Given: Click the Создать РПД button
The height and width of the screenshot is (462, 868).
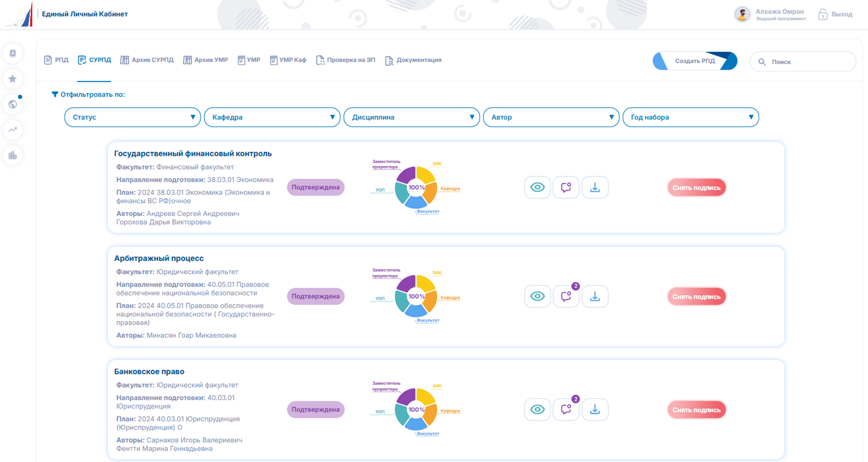Looking at the screenshot, I should pyautogui.click(x=695, y=61).
